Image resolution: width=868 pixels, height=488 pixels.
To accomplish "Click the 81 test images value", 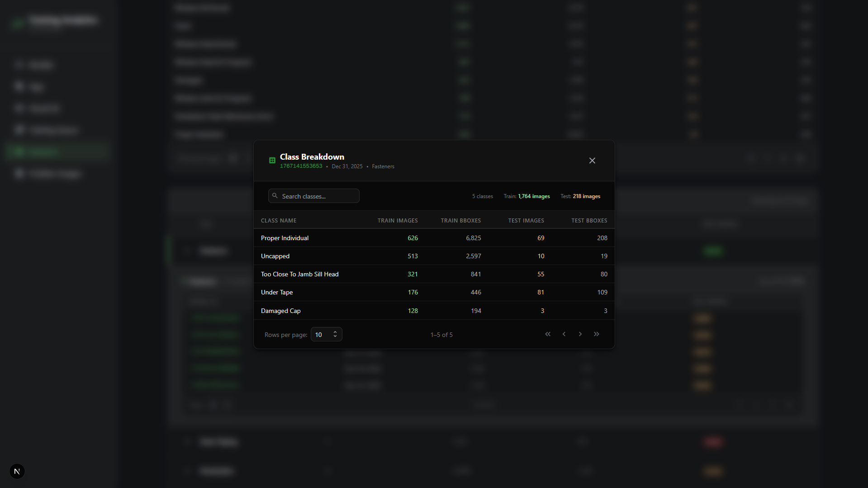I will [x=541, y=292].
